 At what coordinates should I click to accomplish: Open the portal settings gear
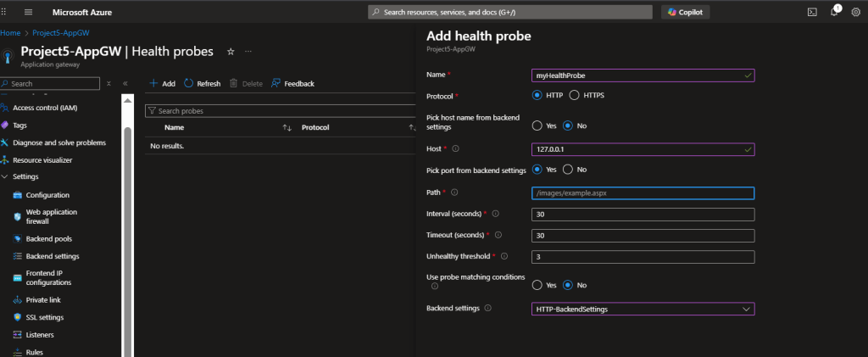pos(855,12)
